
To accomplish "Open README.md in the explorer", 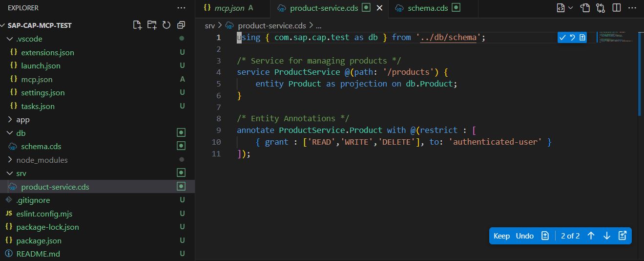I will pyautogui.click(x=38, y=254).
